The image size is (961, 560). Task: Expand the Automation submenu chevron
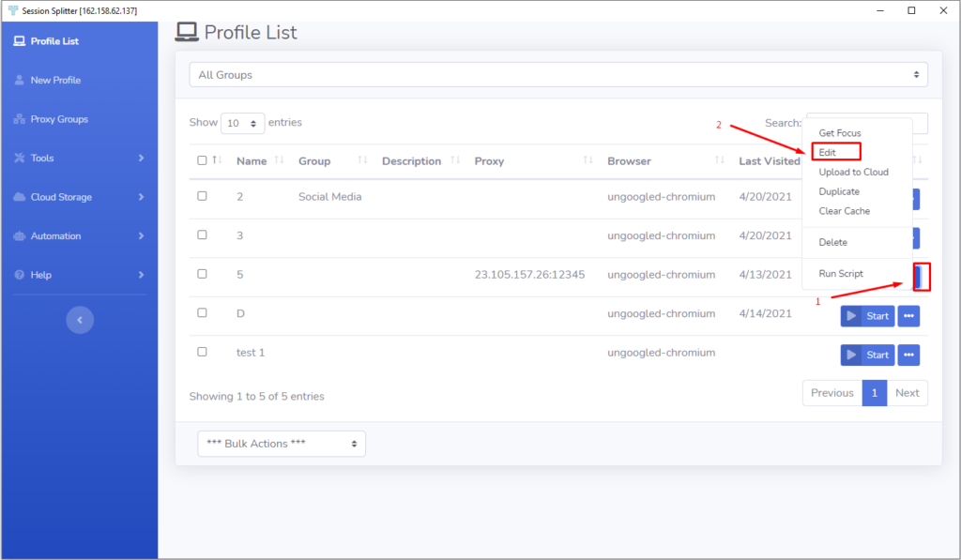click(x=141, y=235)
